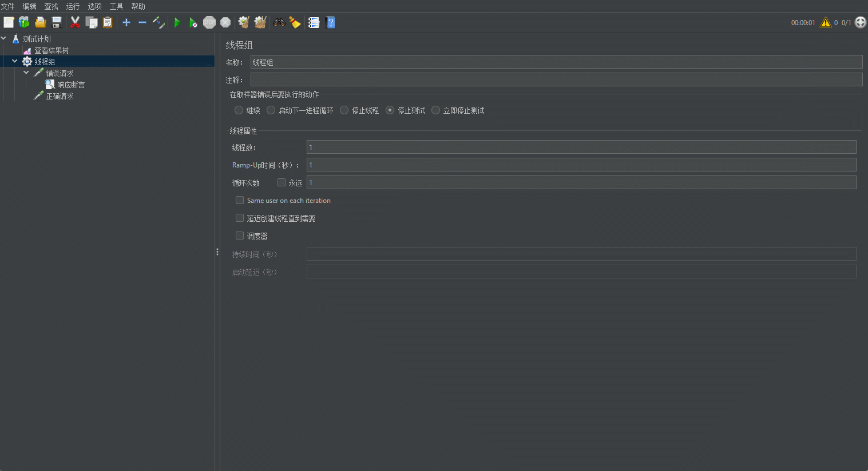
Task: Select the 立即停止测试 radio option
Action: point(436,110)
